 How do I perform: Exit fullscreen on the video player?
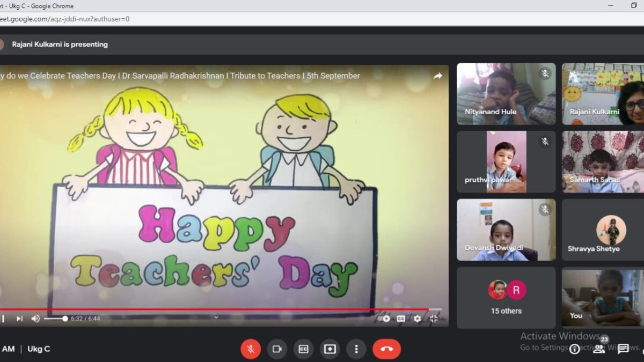(434, 319)
